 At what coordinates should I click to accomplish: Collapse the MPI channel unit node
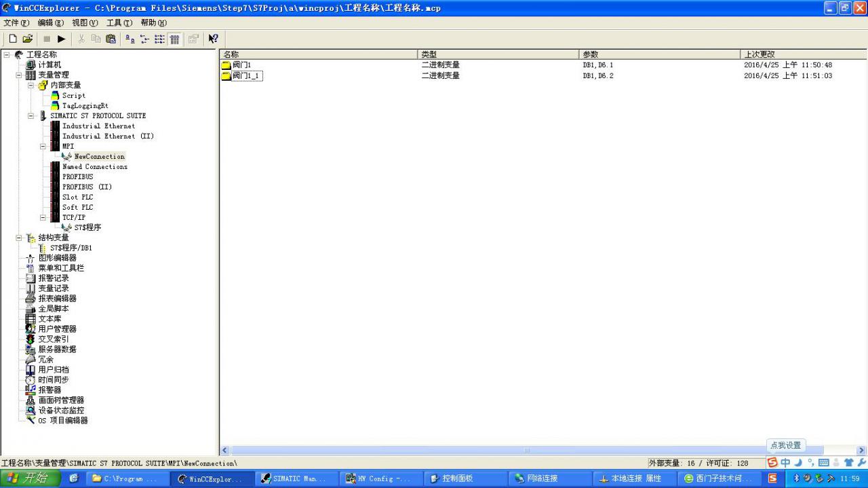tap(43, 146)
